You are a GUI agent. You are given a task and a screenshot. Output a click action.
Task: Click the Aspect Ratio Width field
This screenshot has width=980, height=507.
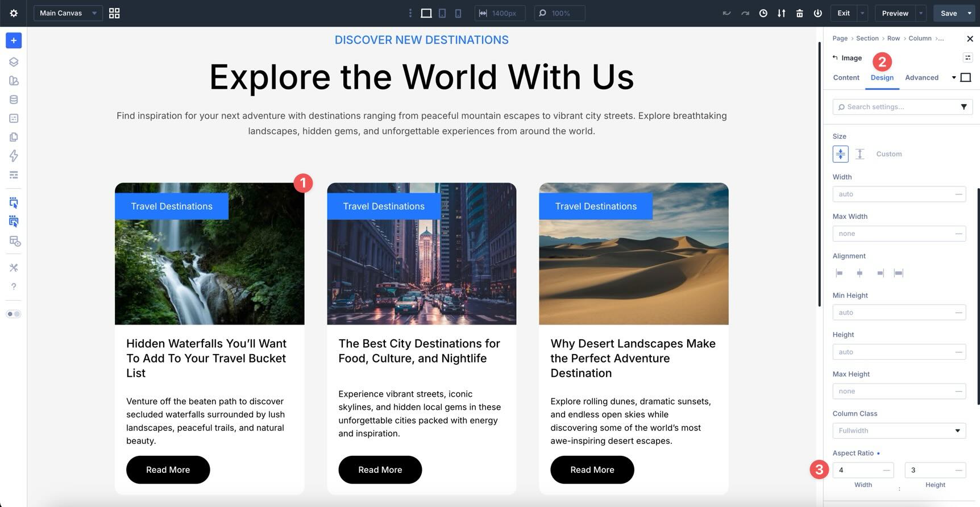863,470
